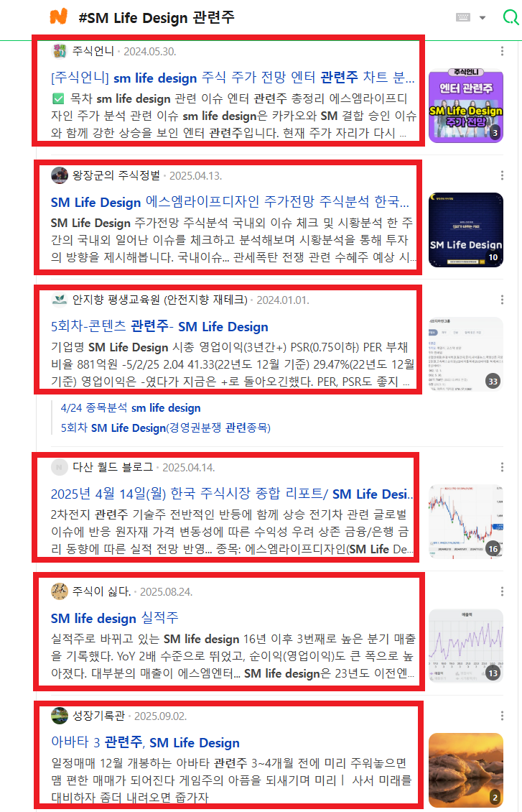The width and height of the screenshot is (522, 812).
Task: Expand the dropdown arrow beside keyboard icon
Action: (x=483, y=18)
